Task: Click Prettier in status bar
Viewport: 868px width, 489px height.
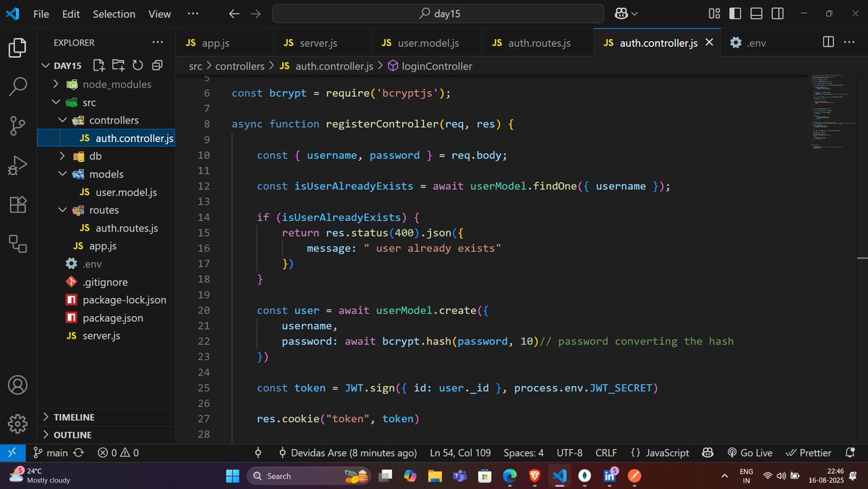Action: pos(808,453)
